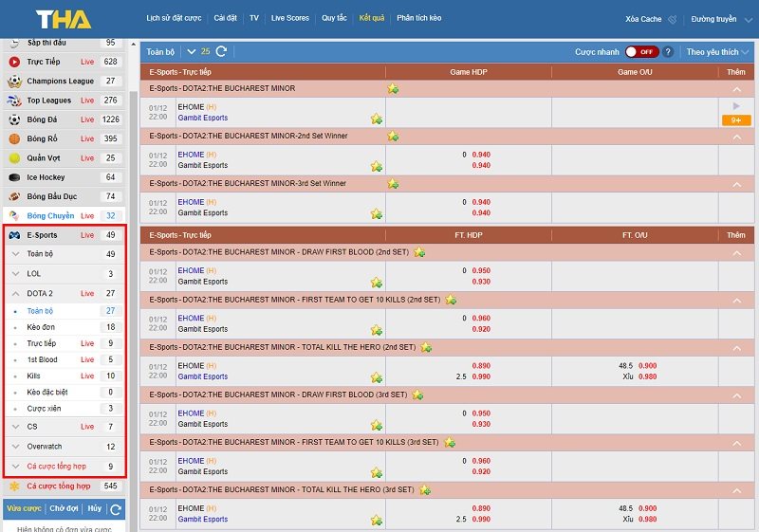Screen dimensions: 759x532
Task: Click star for FIRST TEAM TO GET 10 KILLS (2nd SET)
Action: coord(451,300)
